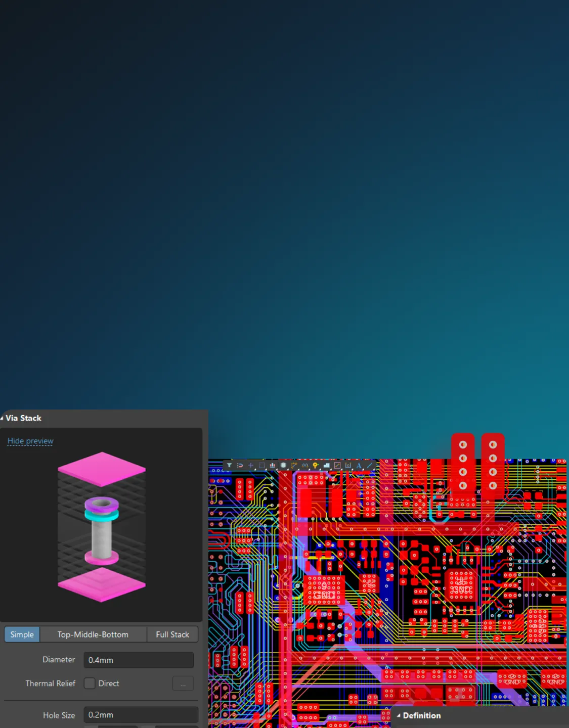Image resolution: width=569 pixels, height=728 pixels.
Task: Open the snap options magnet icon
Action: [x=240, y=465]
